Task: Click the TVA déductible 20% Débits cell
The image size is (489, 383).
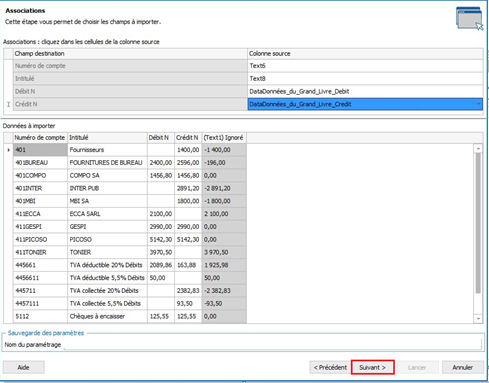Action: [107, 265]
